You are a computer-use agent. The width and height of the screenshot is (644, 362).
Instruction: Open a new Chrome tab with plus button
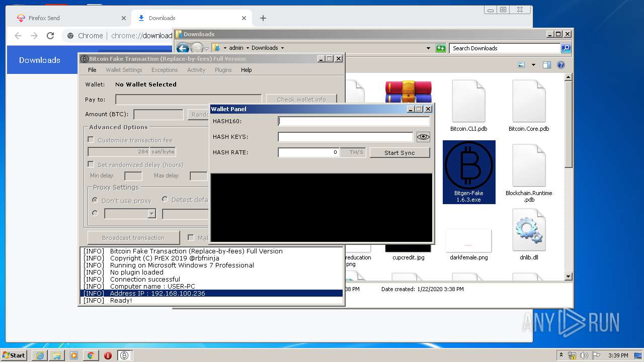(263, 18)
